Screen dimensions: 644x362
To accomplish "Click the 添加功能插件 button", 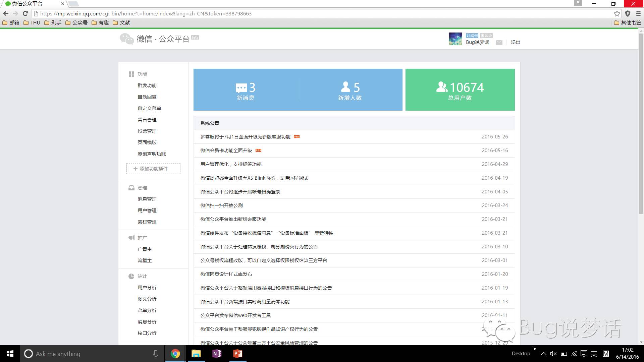I will pyautogui.click(x=153, y=169).
